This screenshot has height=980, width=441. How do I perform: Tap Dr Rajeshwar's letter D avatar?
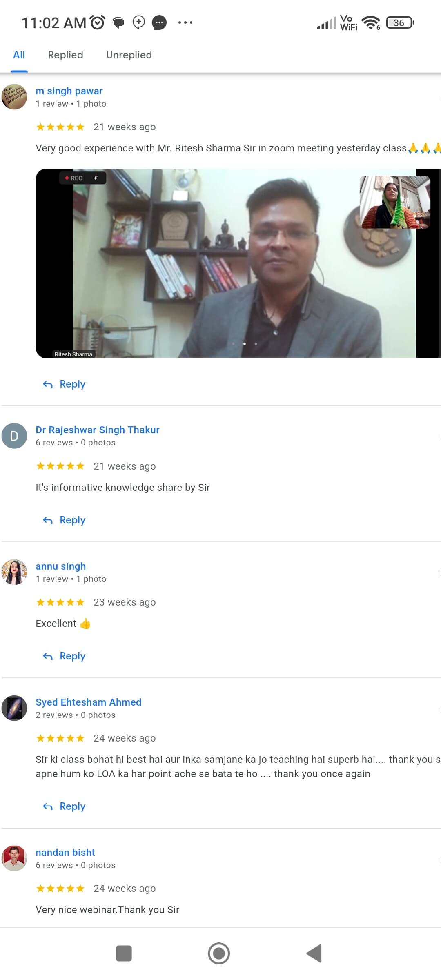pyautogui.click(x=14, y=436)
